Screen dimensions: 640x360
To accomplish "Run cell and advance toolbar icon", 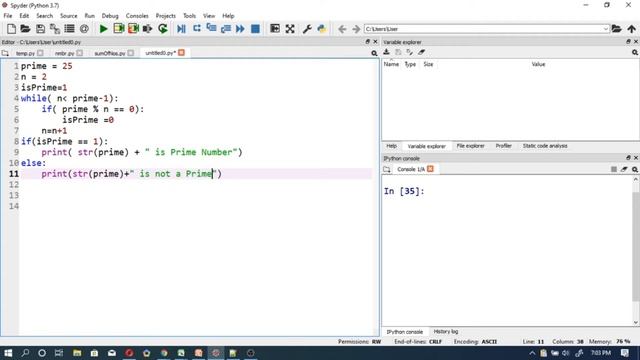I will (133, 29).
